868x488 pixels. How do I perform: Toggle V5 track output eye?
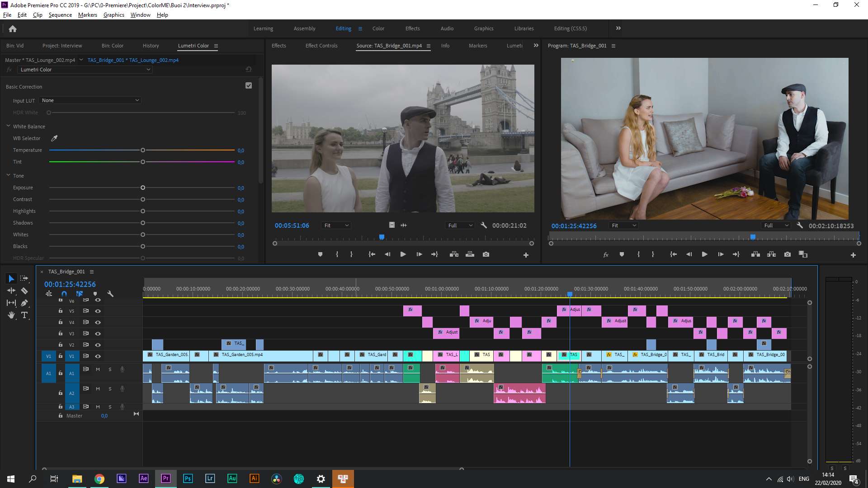click(98, 311)
